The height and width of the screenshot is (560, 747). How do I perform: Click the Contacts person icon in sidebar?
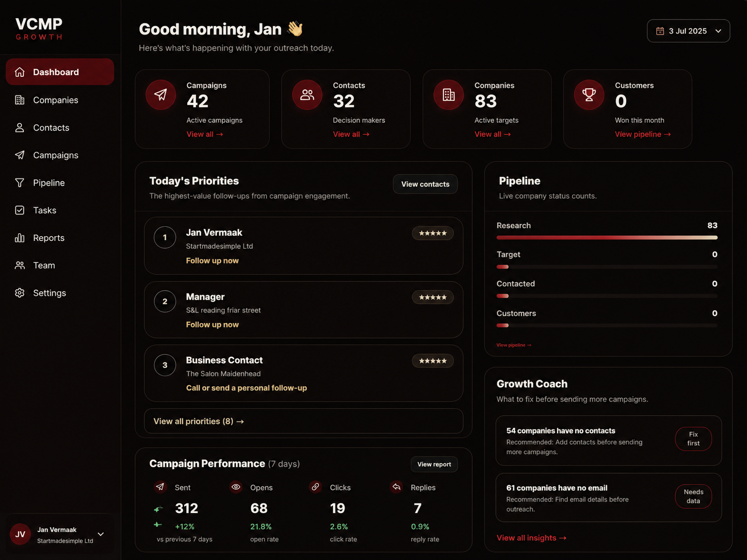(20, 127)
